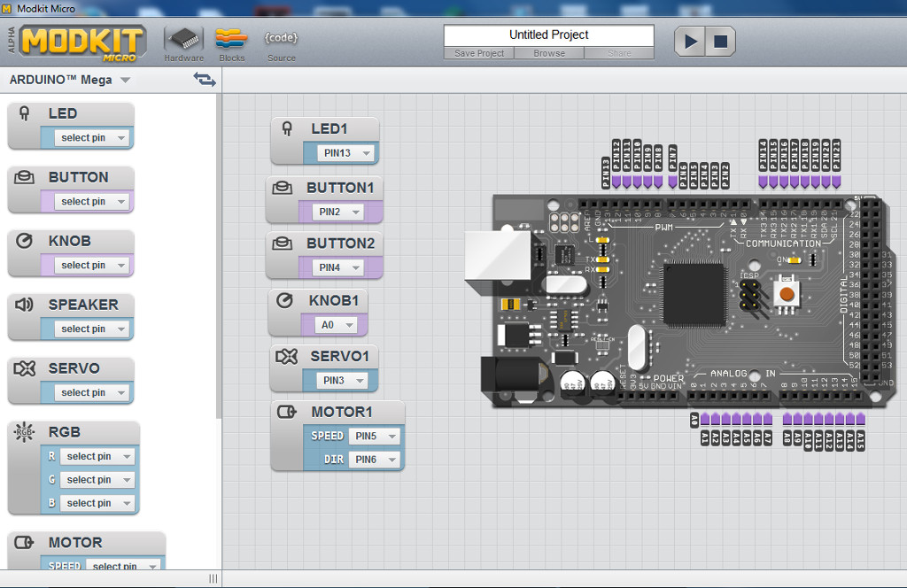Change KNOB1's A0 pin dropdown
Screen dimensions: 907x588
336,325
